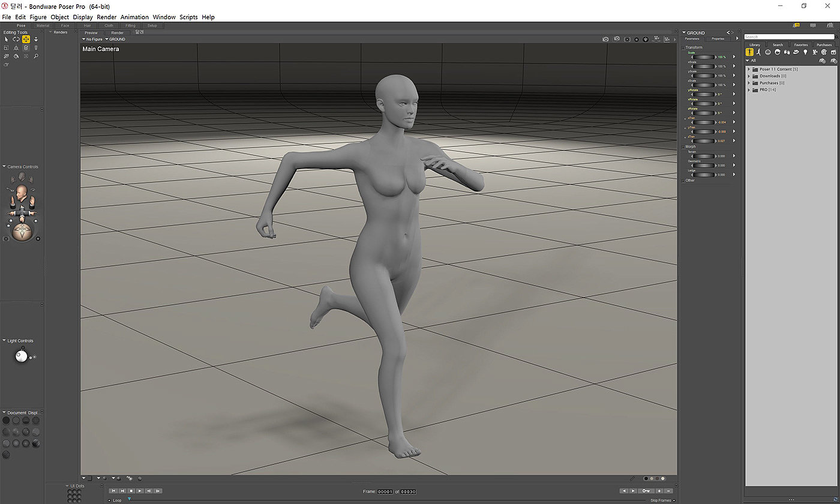
Task: Switch to the Material room tab
Action: pos(43,26)
